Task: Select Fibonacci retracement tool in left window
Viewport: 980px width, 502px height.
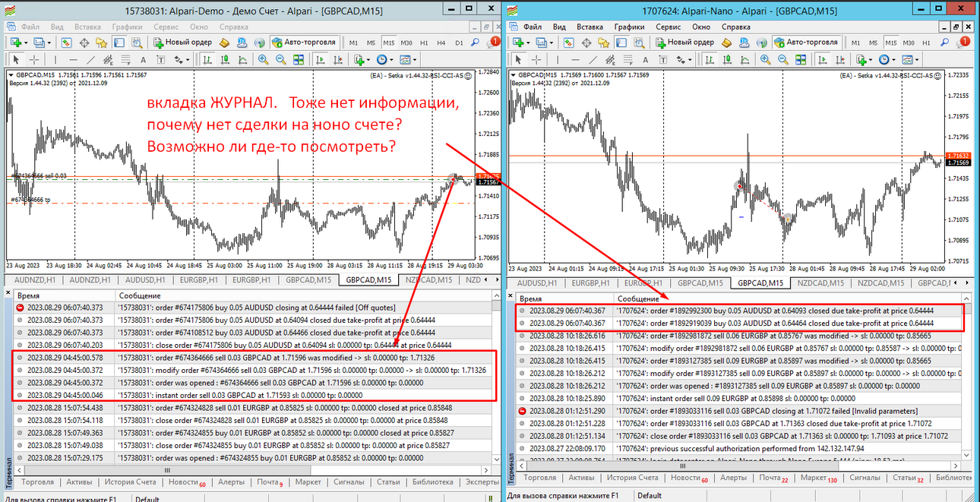Action: pyautogui.click(x=125, y=59)
